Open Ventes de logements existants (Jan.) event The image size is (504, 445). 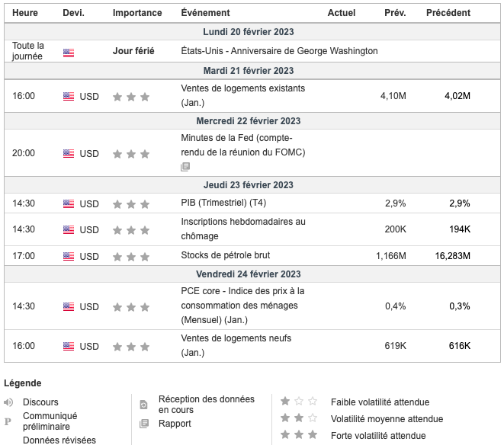[x=243, y=95]
